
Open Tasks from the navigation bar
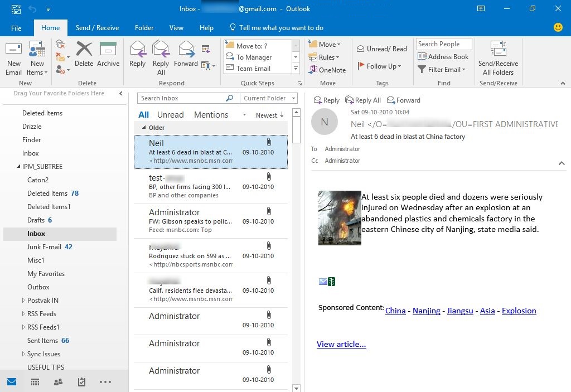(81, 382)
